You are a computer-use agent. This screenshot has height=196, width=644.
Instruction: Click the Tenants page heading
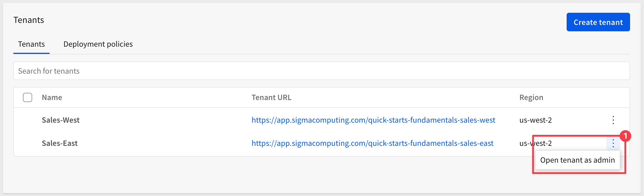click(x=29, y=20)
